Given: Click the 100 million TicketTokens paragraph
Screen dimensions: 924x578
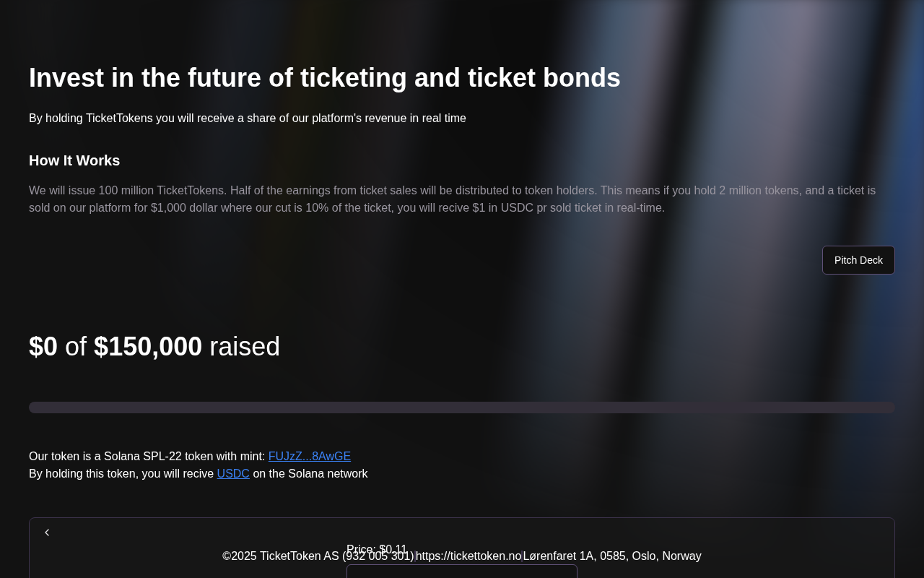Looking at the screenshot, I should pos(452,199).
